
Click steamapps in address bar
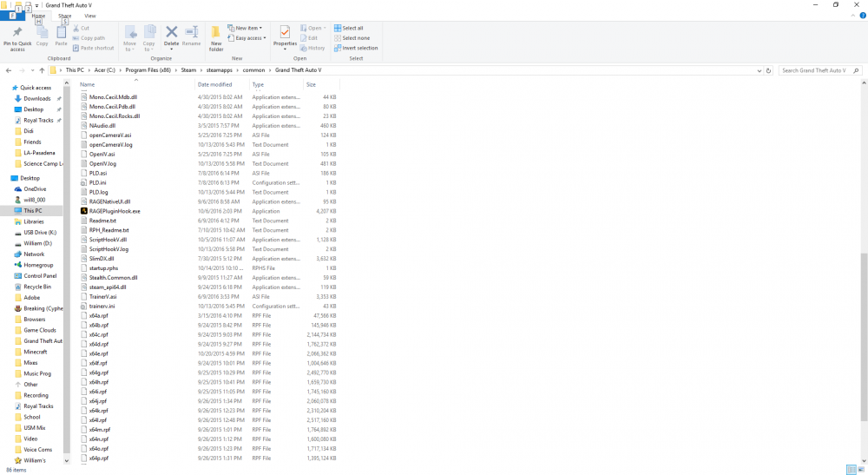click(x=220, y=70)
